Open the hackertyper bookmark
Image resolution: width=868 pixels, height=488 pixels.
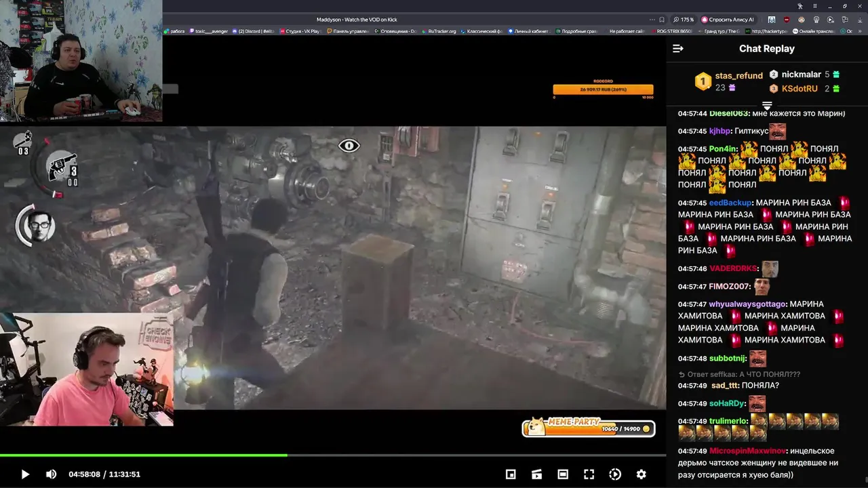[x=766, y=31]
